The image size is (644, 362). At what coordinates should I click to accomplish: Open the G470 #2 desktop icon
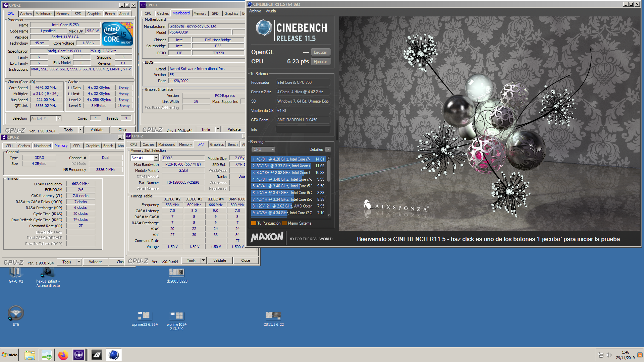coord(16,276)
